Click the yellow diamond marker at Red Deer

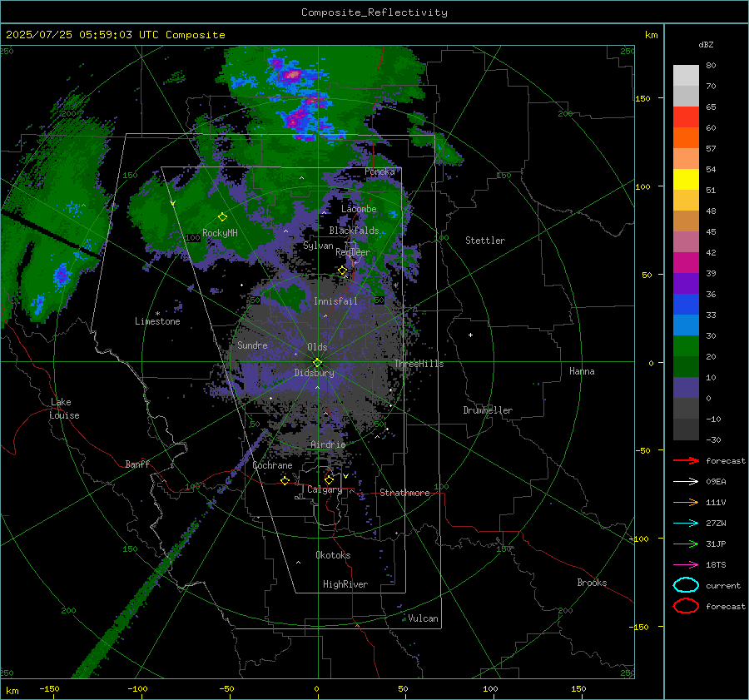(x=342, y=271)
